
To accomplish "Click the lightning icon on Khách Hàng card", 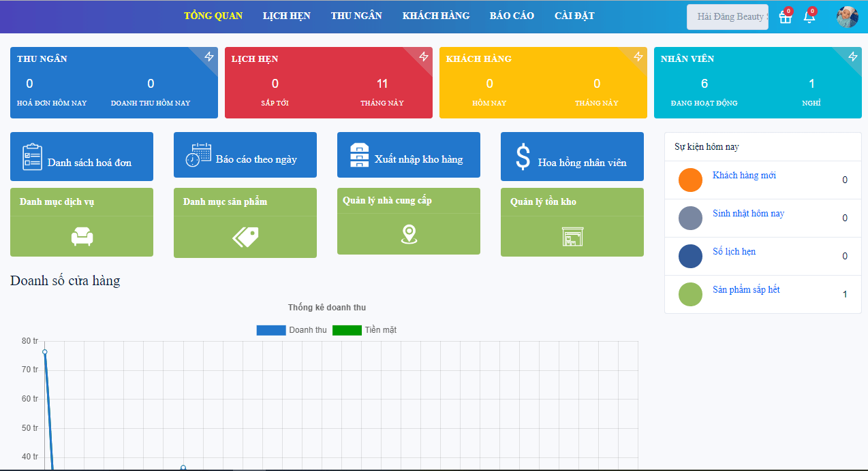I will [x=638, y=56].
